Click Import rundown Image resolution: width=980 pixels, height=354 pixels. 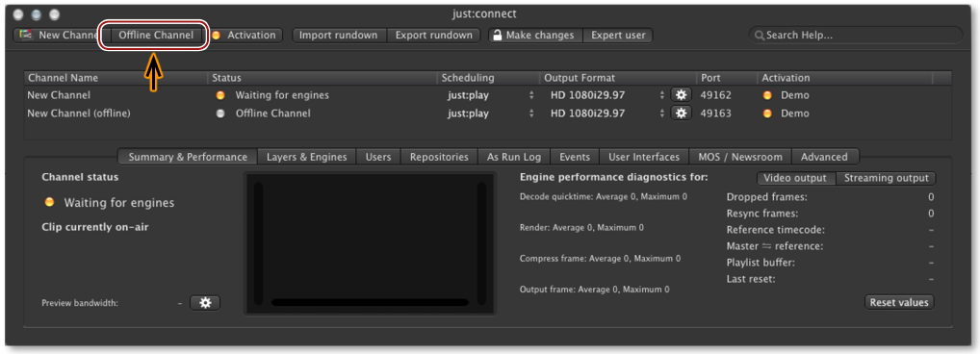coord(339,35)
